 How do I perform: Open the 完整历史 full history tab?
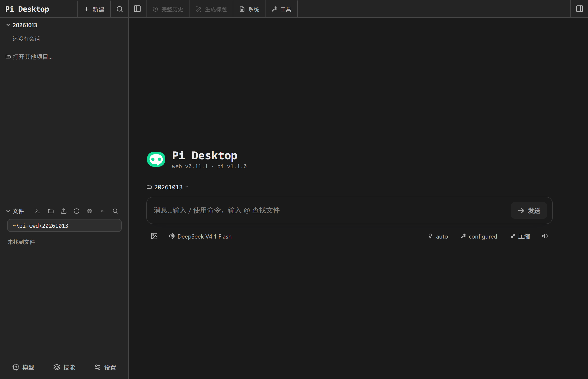tap(168, 9)
